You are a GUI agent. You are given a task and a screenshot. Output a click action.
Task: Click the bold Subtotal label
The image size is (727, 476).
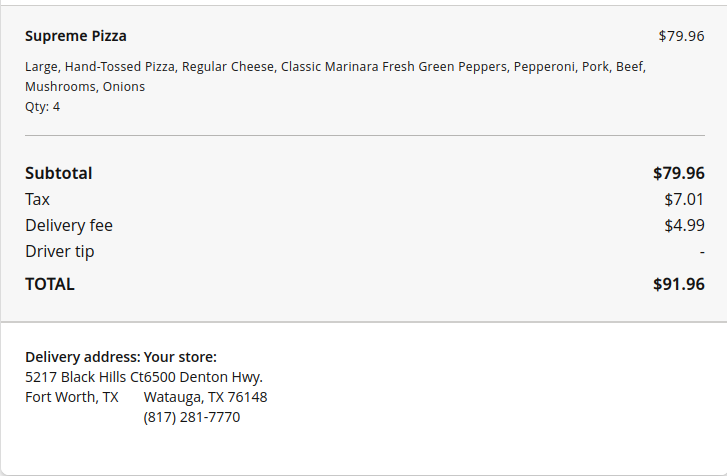pyautogui.click(x=58, y=173)
